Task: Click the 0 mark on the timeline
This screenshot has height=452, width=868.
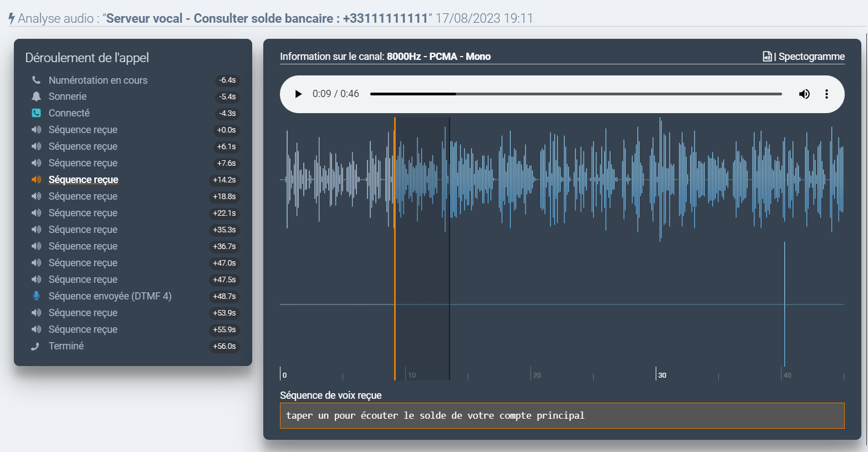Action: pyautogui.click(x=284, y=375)
